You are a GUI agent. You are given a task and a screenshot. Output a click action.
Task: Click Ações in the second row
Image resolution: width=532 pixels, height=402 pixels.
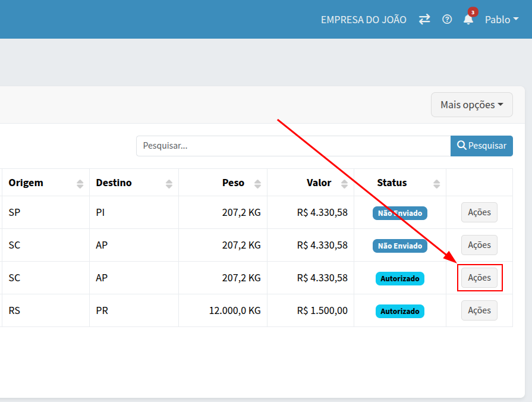[x=479, y=245]
